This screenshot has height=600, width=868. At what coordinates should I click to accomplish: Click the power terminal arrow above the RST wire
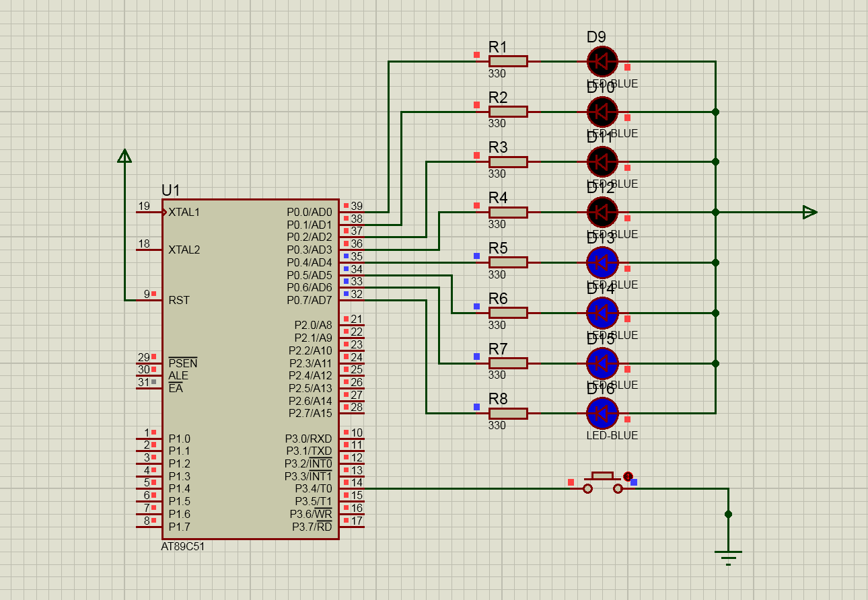124,156
